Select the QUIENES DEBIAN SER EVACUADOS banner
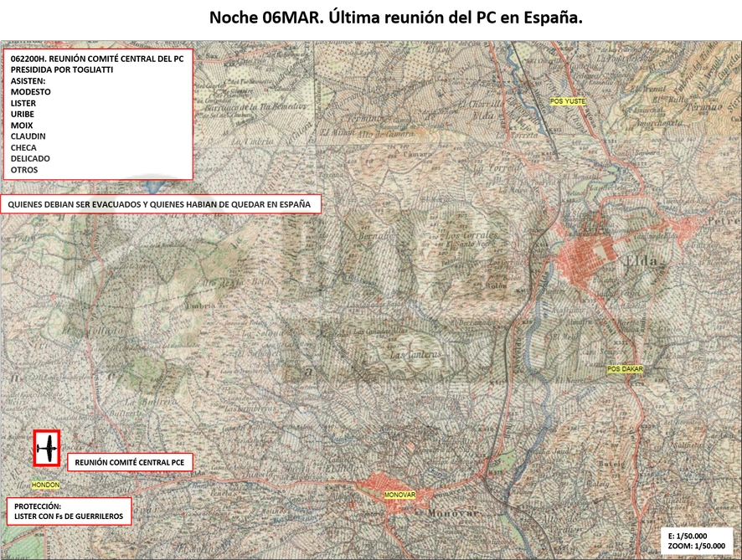The height and width of the screenshot is (560, 742). pos(160,204)
